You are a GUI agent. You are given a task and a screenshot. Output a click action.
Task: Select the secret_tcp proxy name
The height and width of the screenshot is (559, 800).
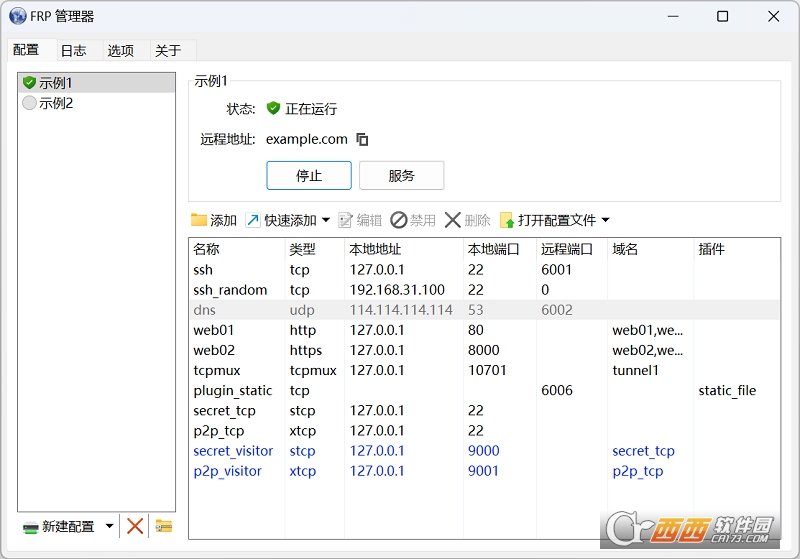pyautogui.click(x=224, y=411)
